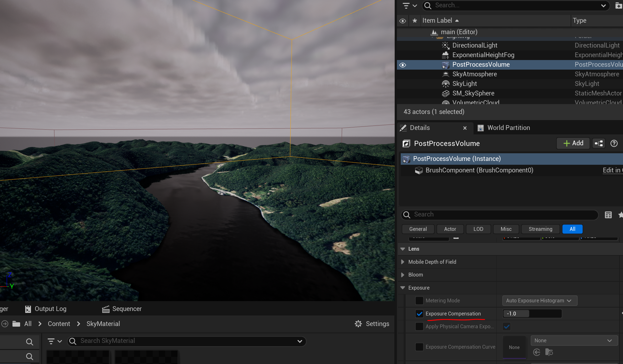Open the details help question-mark icon
Viewport: 623px width, 364px height.
click(x=614, y=143)
